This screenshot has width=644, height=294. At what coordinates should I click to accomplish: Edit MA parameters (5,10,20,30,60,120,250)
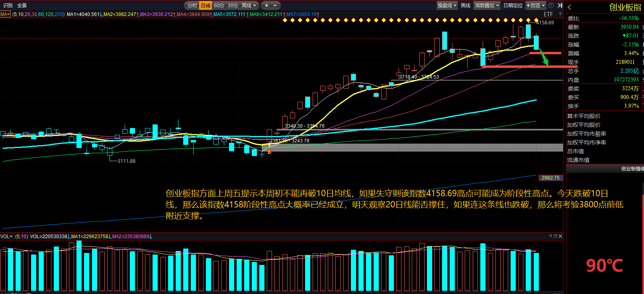[38, 14]
